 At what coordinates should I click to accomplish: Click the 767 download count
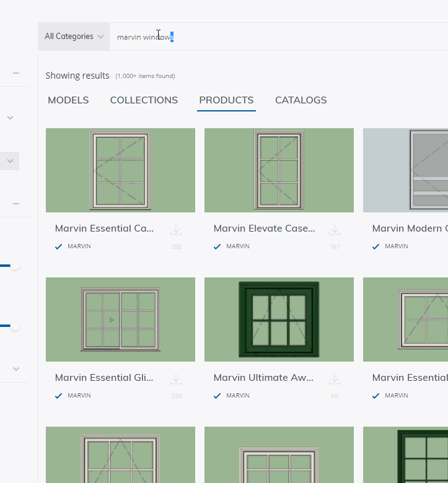pyautogui.click(x=335, y=246)
